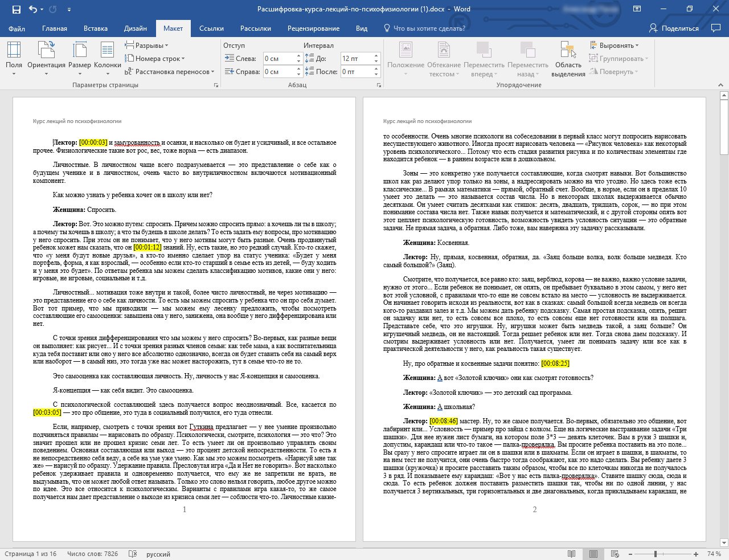Click the Слева indent input field
Image resolution: width=729 pixels, height=560 pixels.
click(x=279, y=59)
